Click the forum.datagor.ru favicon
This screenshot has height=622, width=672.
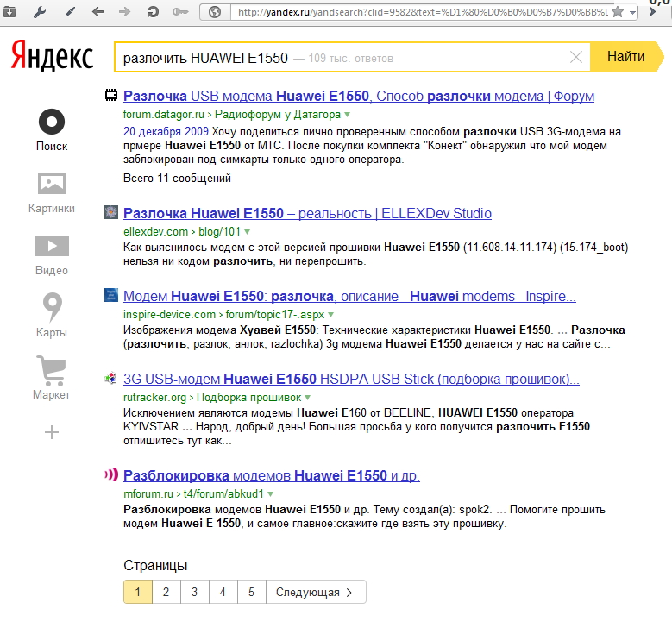[x=111, y=95]
